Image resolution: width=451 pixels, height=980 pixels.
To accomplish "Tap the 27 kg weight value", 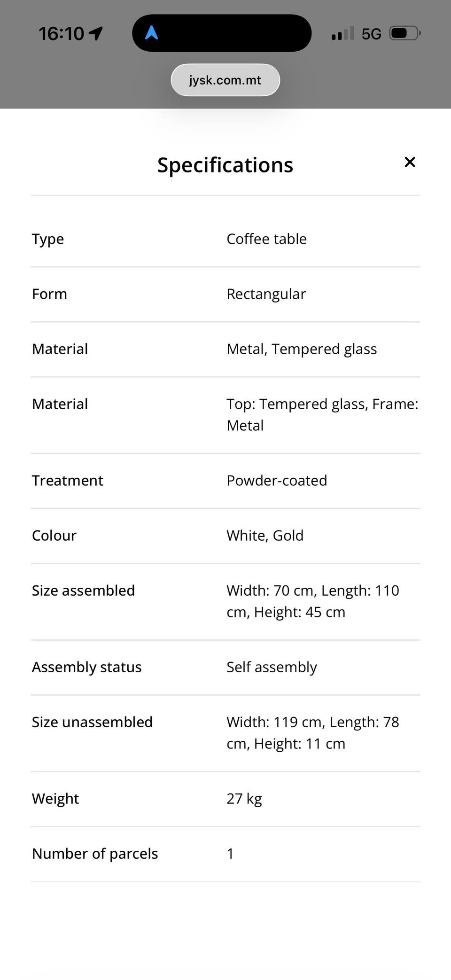I will point(244,799).
